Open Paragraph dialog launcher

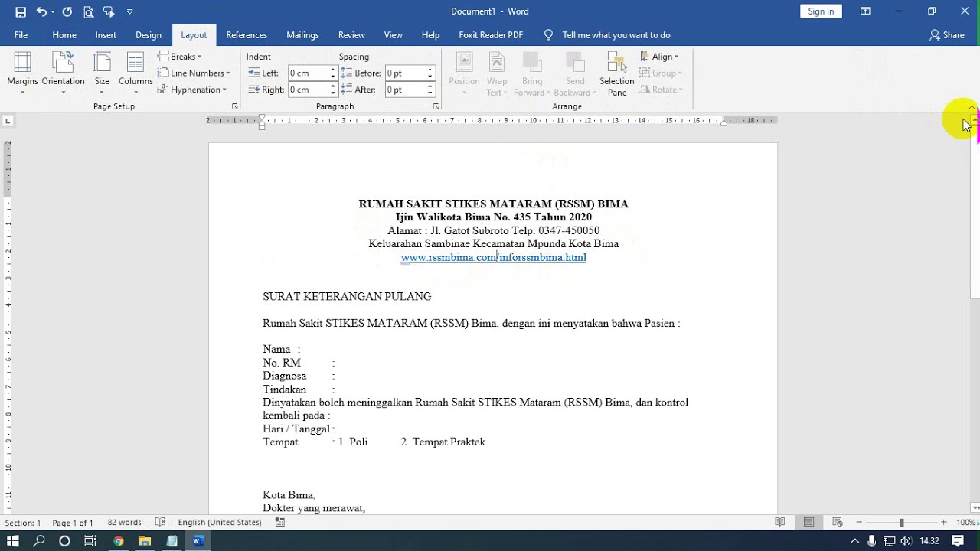(436, 106)
